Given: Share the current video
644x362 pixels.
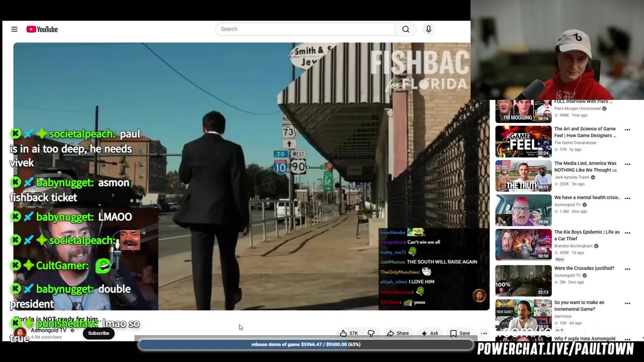Looking at the screenshot, I should (x=397, y=333).
